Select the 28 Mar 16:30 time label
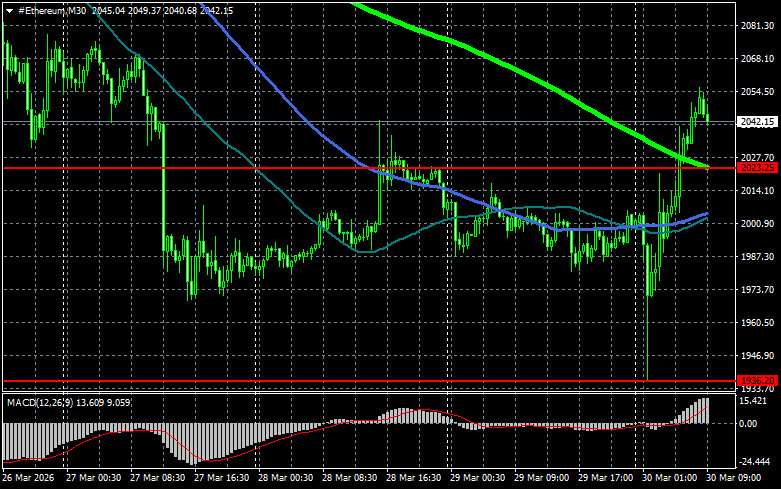 (x=413, y=478)
